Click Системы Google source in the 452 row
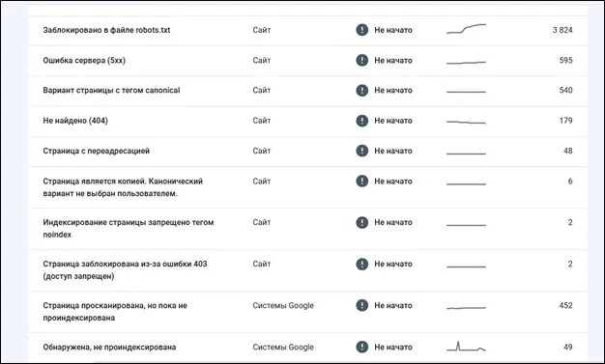Screen dimensions: 605x364 283,305
